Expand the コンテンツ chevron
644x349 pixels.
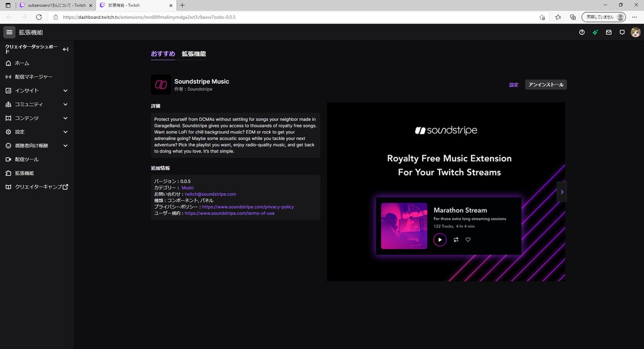(x=65, y=118)
